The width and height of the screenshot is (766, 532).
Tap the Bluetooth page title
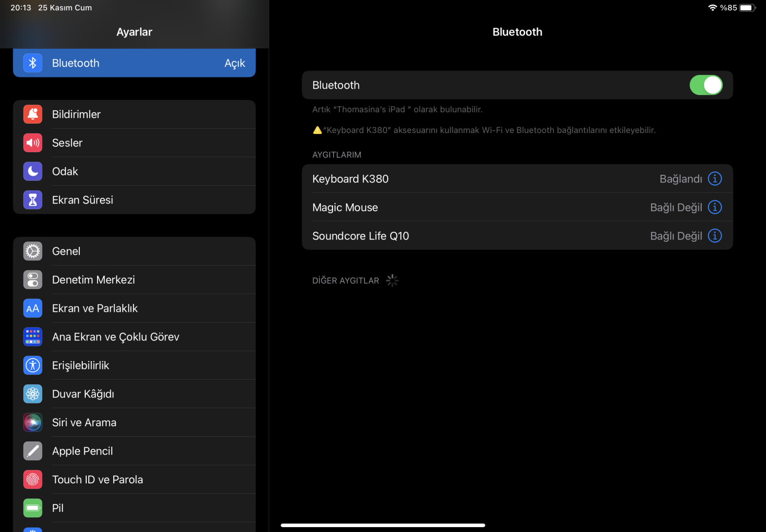[517, 32]
